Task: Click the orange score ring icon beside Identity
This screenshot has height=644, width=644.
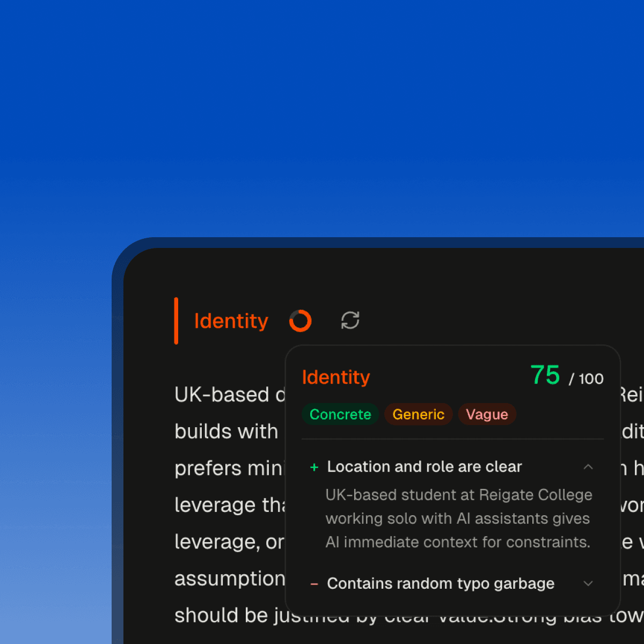Action: coord(301,321)
